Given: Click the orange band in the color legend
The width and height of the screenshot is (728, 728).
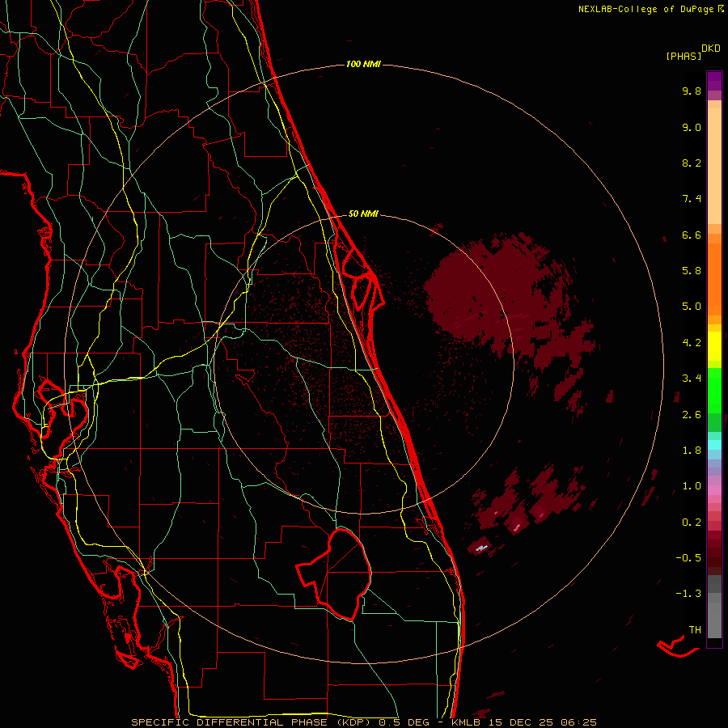Looking at the screenshot, I should tap(714, 278).
